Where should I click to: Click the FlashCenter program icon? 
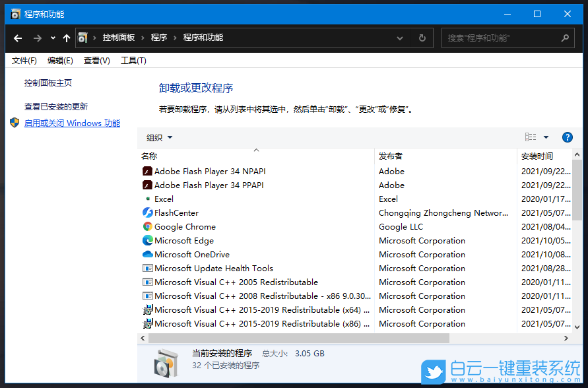147,212
